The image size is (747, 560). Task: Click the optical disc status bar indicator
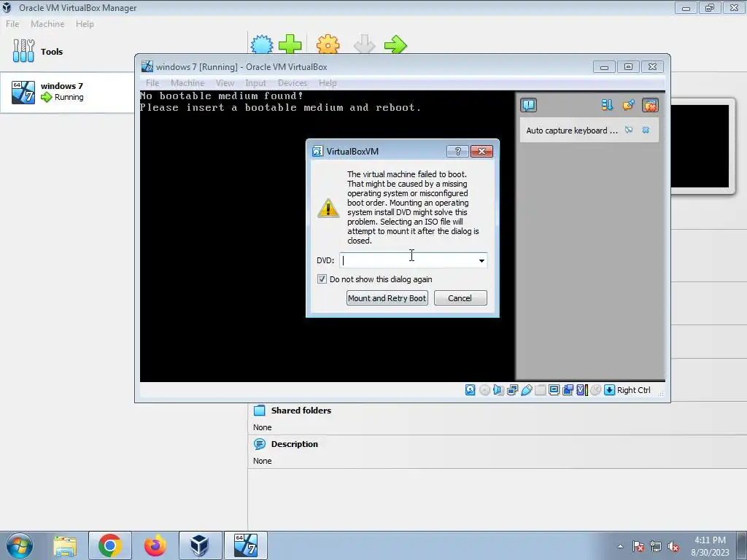point(484,390)
